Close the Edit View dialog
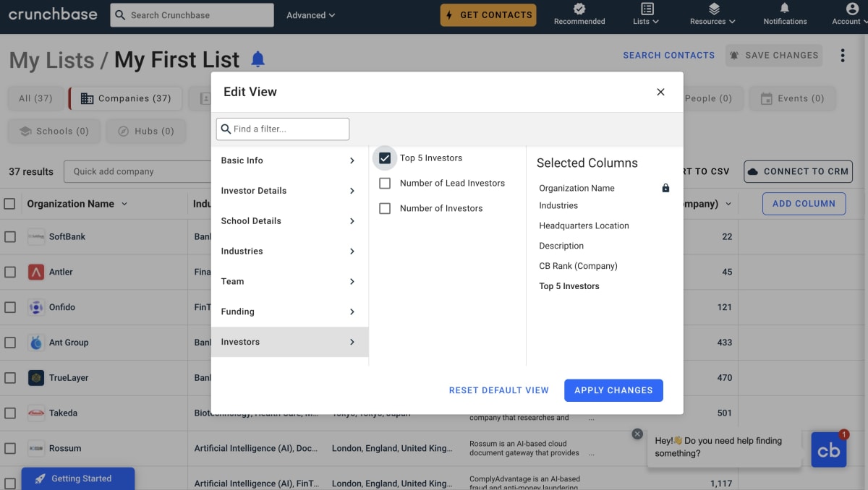 coord(660,92)
